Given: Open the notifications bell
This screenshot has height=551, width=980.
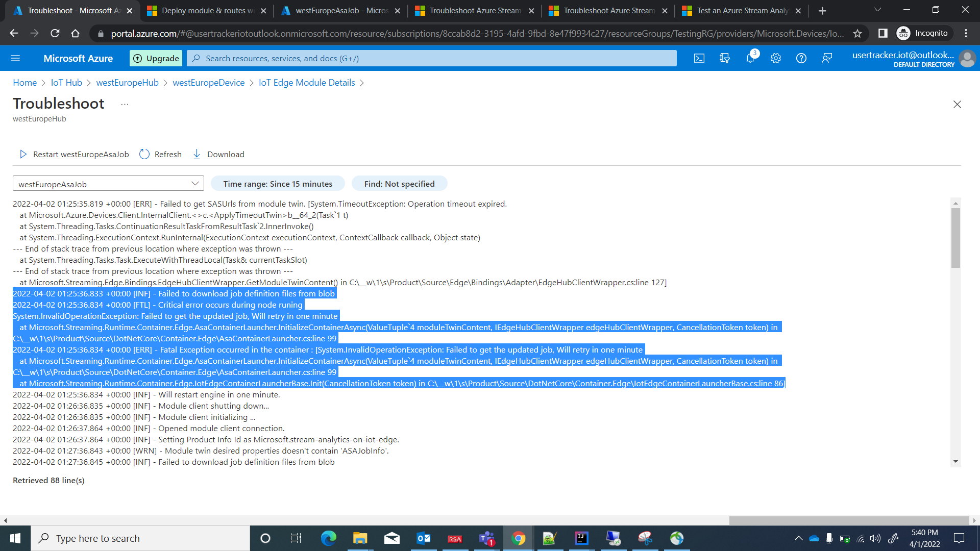Looking at the screenshot, I should [750, 59].
